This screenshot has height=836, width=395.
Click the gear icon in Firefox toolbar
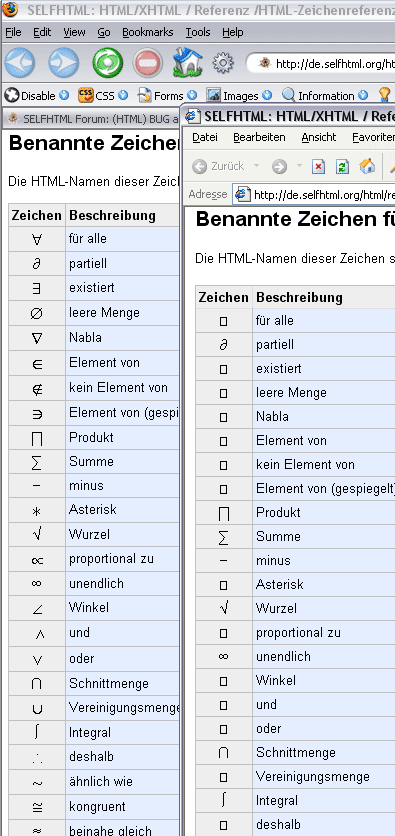point(223,63)
